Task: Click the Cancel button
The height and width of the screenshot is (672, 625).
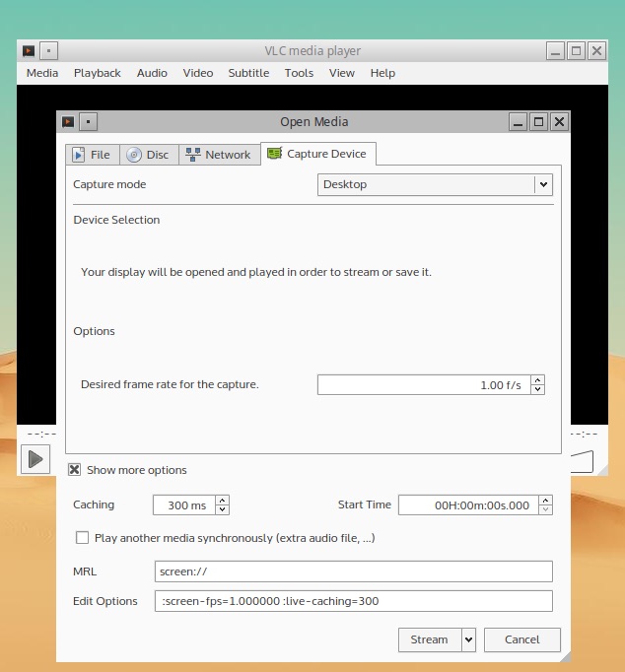Action: 521,639
